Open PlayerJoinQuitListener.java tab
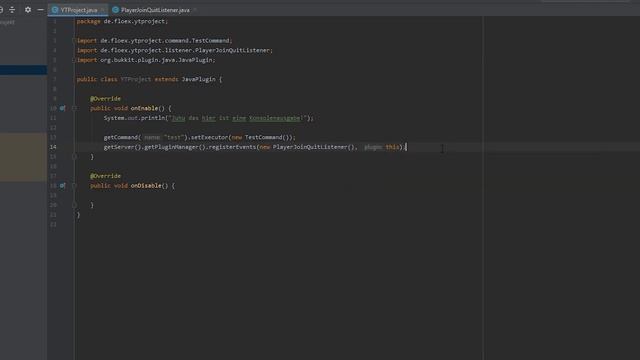The height and width of the screenshot is (360, 640). pyautogui.click(x=155, y=10)
